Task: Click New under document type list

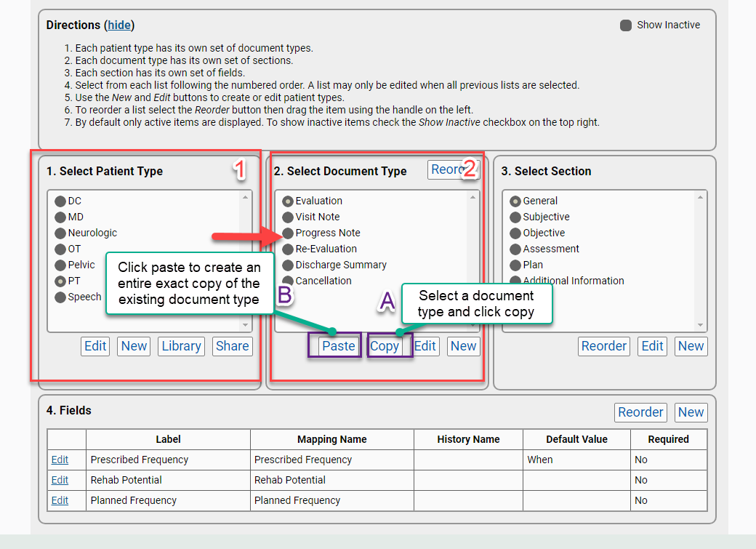Action: [463, 346]
